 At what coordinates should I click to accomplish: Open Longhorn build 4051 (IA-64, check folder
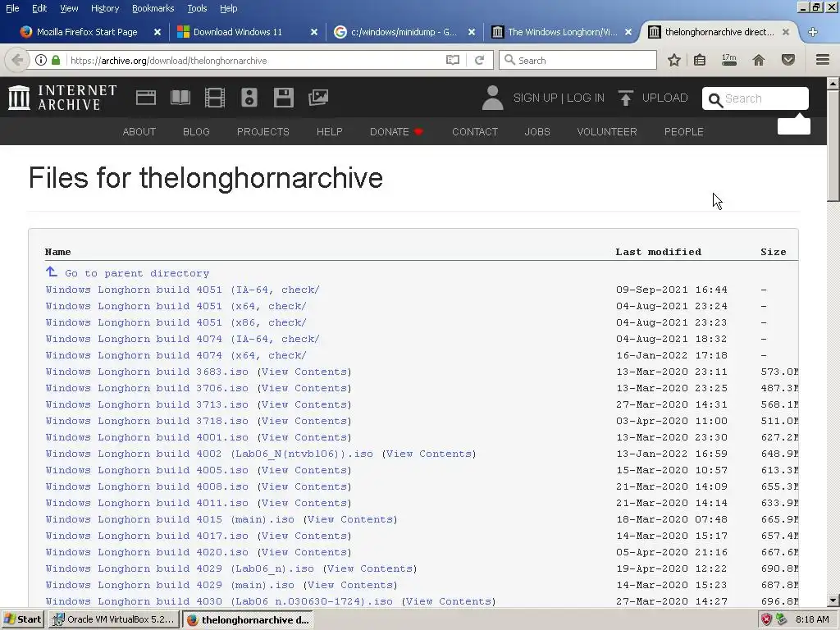(x=182, y=290)
